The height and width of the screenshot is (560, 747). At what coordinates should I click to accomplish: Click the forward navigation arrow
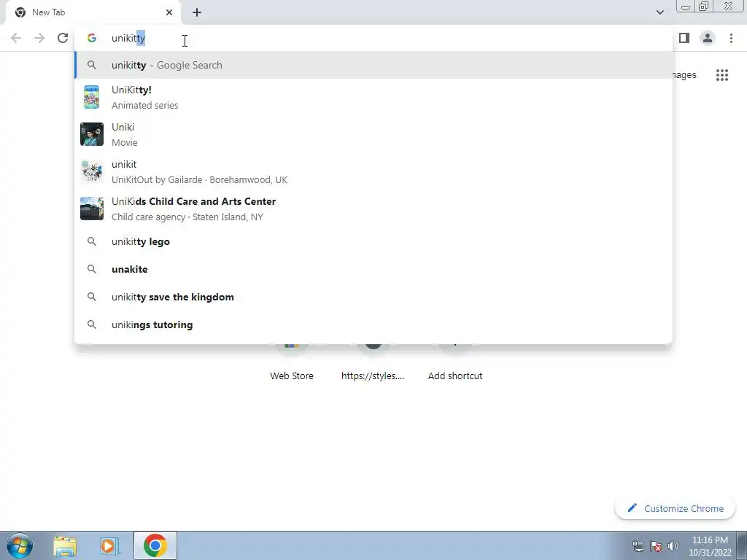(x=39, y=38)
